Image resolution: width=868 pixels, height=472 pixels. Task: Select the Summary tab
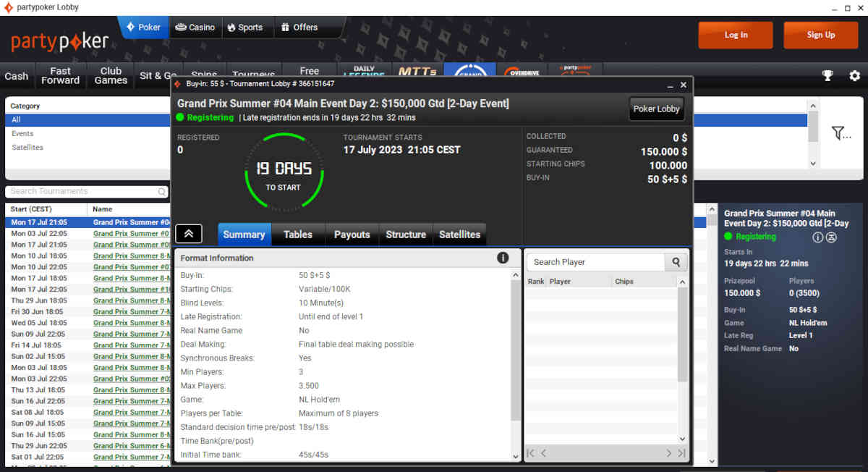[244, 235]
